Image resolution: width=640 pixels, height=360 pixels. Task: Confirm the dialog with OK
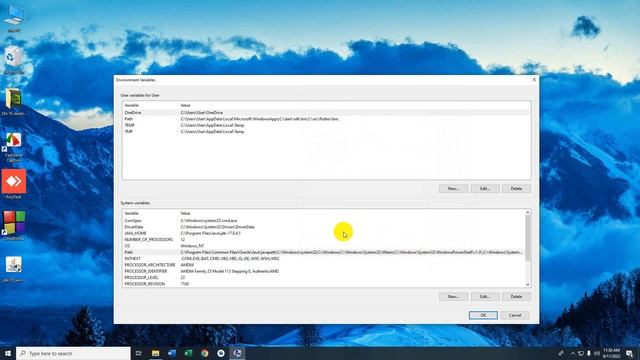483,315
